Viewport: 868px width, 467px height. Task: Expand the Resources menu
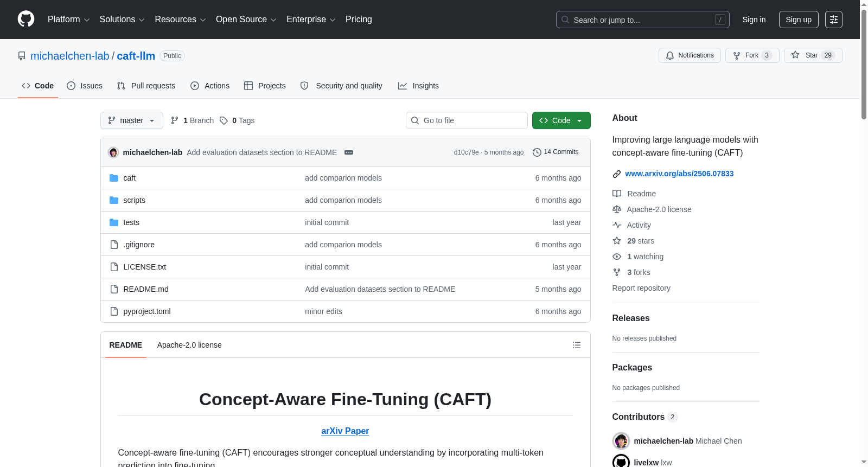click(x=181, y=20)
